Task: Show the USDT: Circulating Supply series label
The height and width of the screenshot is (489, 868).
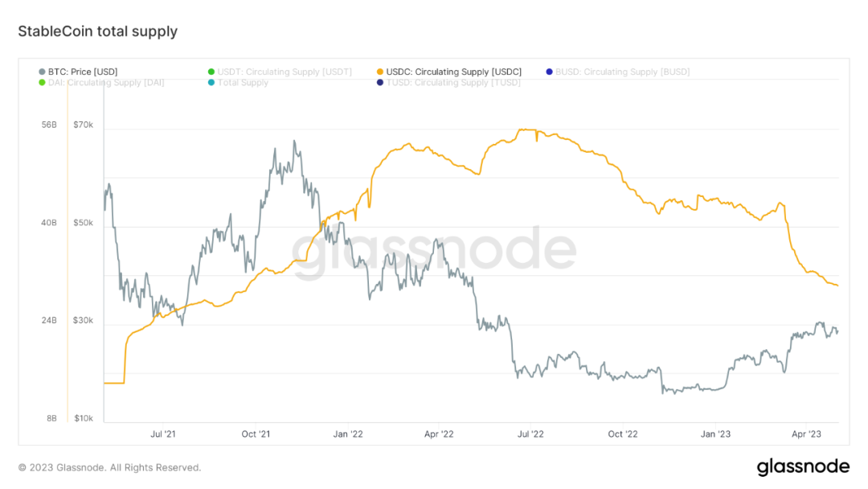Action: 285,72
